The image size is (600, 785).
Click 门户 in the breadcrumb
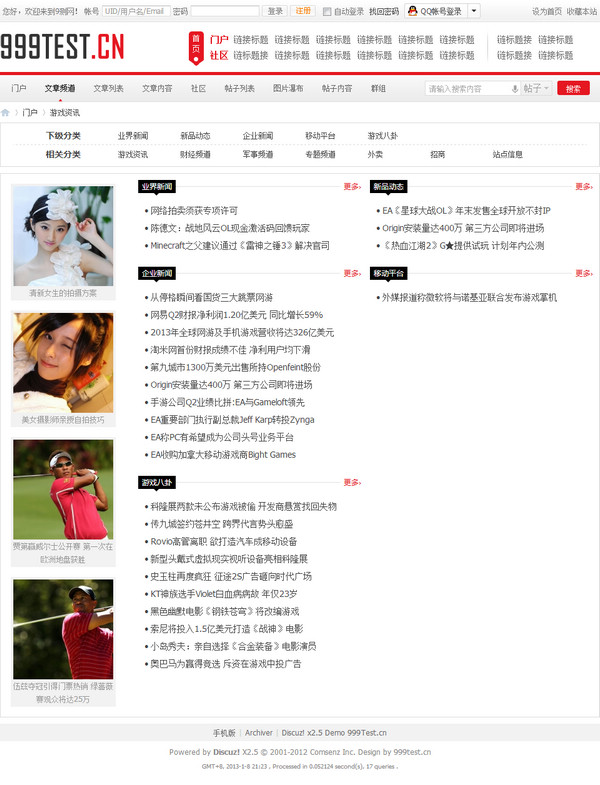(30, 113)
